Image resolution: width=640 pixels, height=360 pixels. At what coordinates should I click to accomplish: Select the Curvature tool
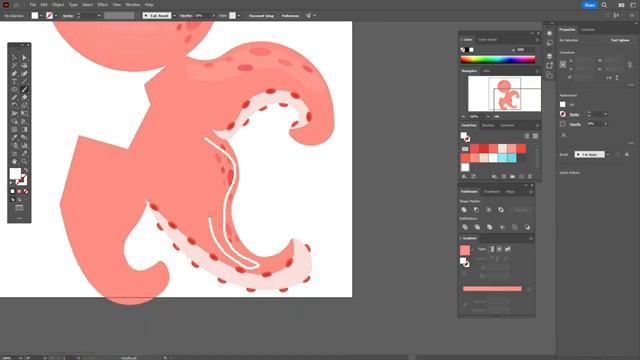[x=24, y=73]
